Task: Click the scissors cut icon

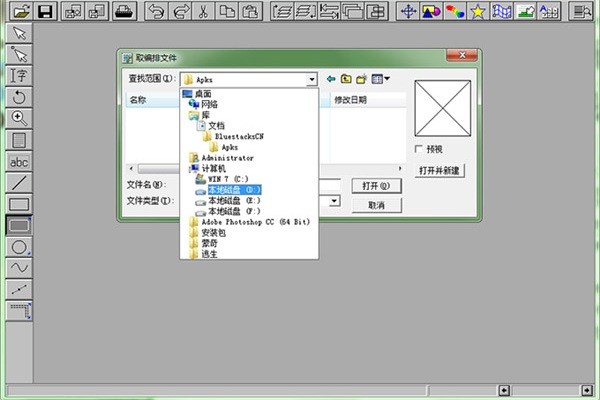Action: pyautogui.click(x=203, y=12)
